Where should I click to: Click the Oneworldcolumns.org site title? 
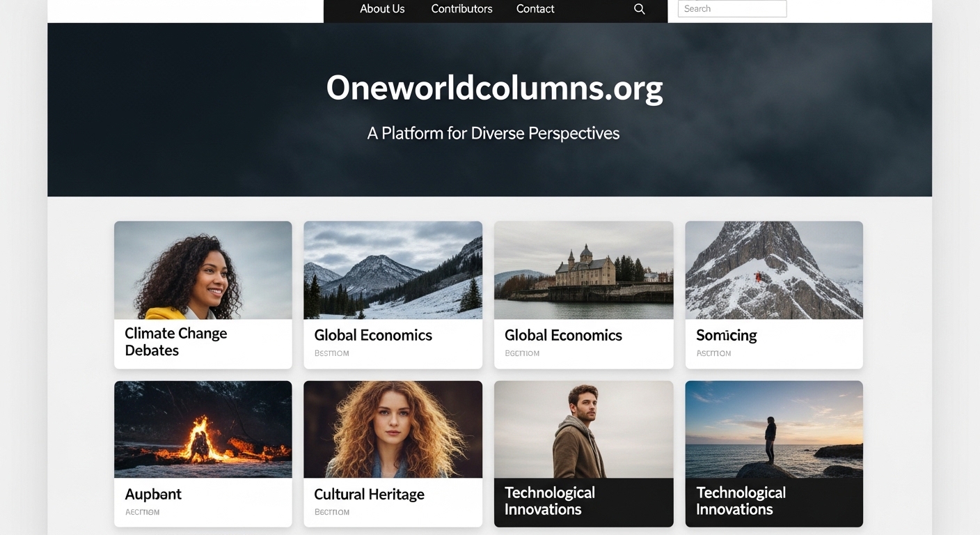tap(493, 88)
